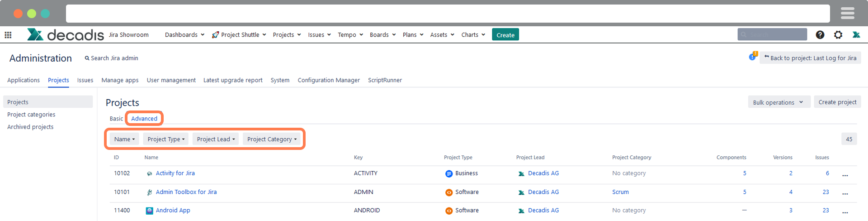This screenshot has height=221, width=868.
Task: Expand the Project Type filter dropdown
Action: (166, 139)
